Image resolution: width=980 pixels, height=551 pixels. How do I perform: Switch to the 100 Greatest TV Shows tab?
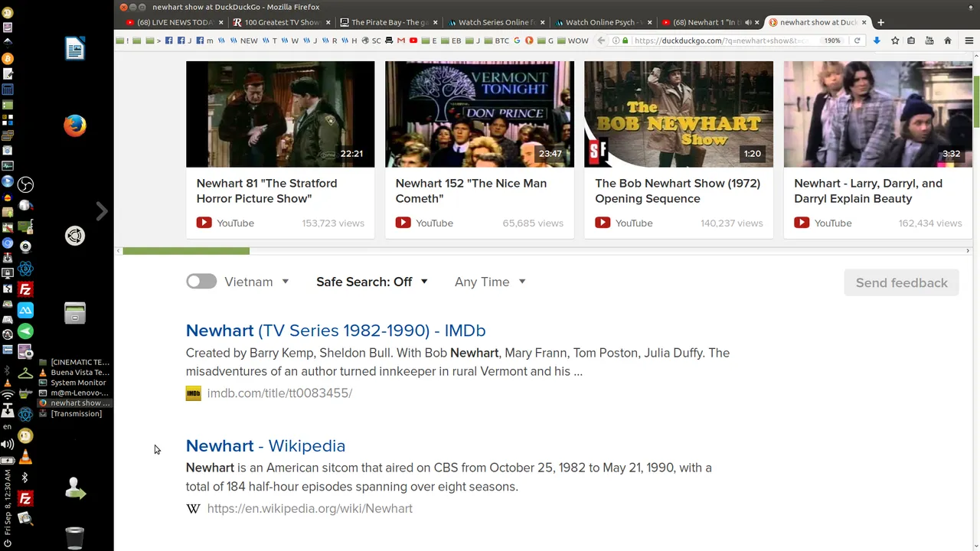click(x=282, y=22)
